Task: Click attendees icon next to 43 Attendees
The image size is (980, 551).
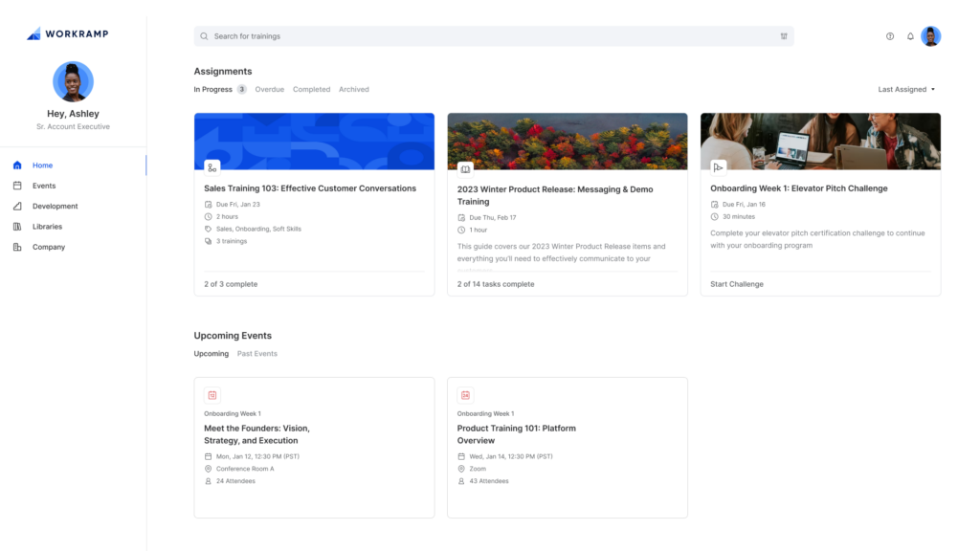Action: click(461, 481)
